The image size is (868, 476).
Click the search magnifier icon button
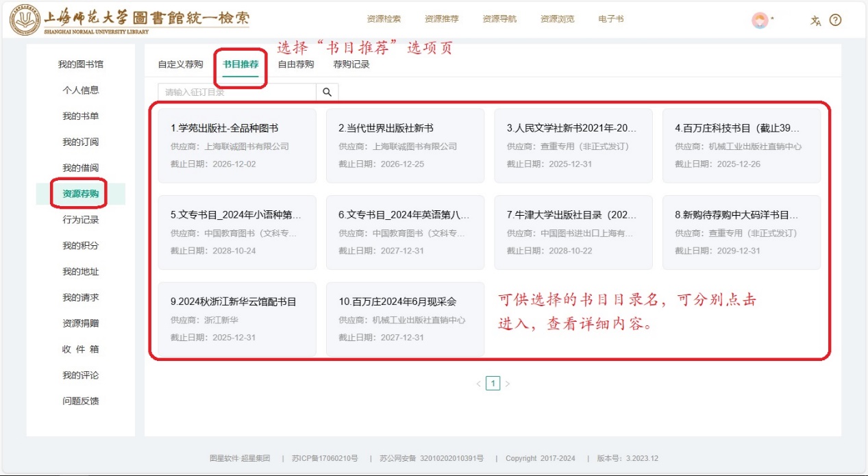327,92
